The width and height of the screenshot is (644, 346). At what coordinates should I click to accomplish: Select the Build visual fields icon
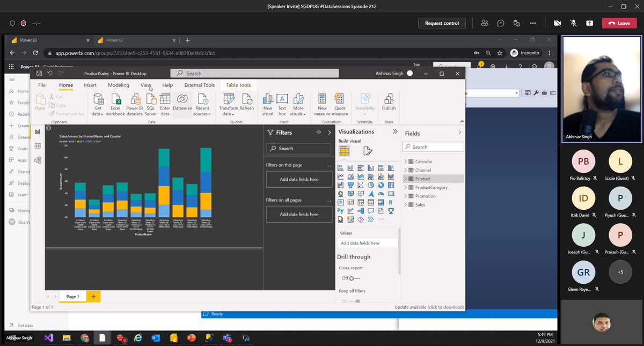344,151
